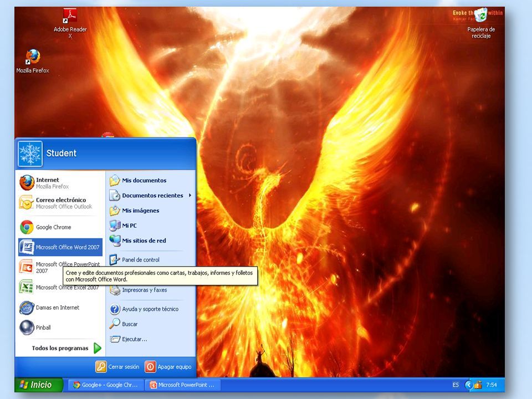
Task: Open Ayuda y soporte técnico
Action: pos(150,309)
